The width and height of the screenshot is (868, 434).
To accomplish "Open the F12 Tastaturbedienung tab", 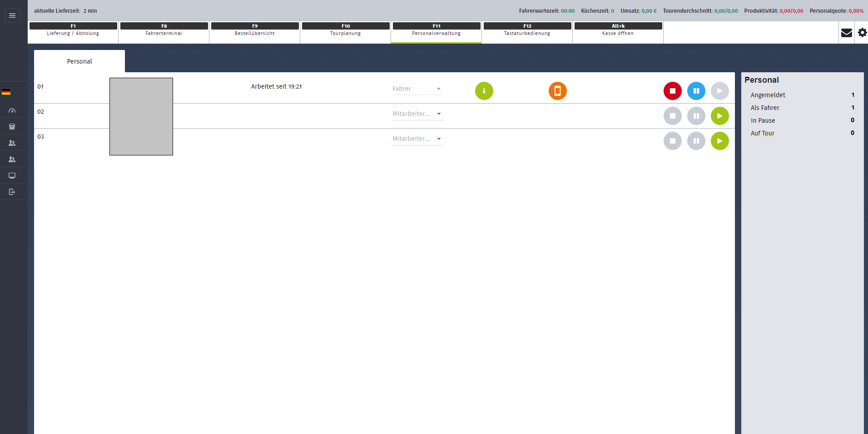I will [527, 32].
